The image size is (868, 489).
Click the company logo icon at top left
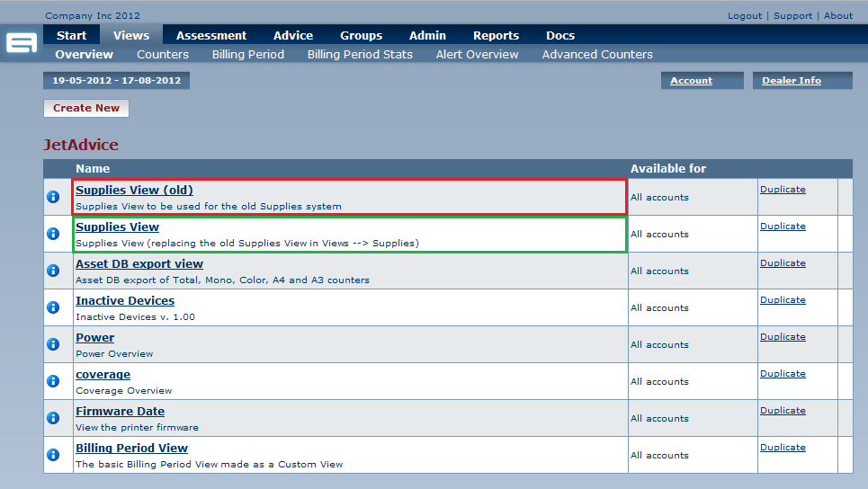coord(21,43)
